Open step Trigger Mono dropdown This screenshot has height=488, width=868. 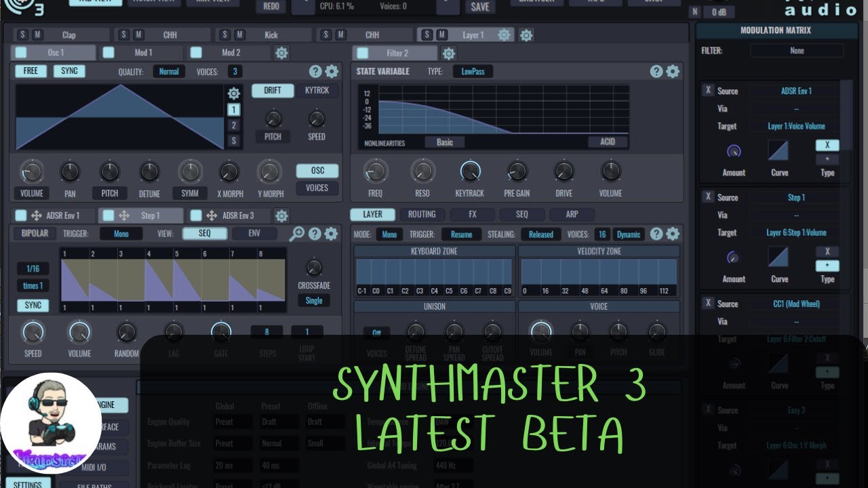click(x=121, y=233)
